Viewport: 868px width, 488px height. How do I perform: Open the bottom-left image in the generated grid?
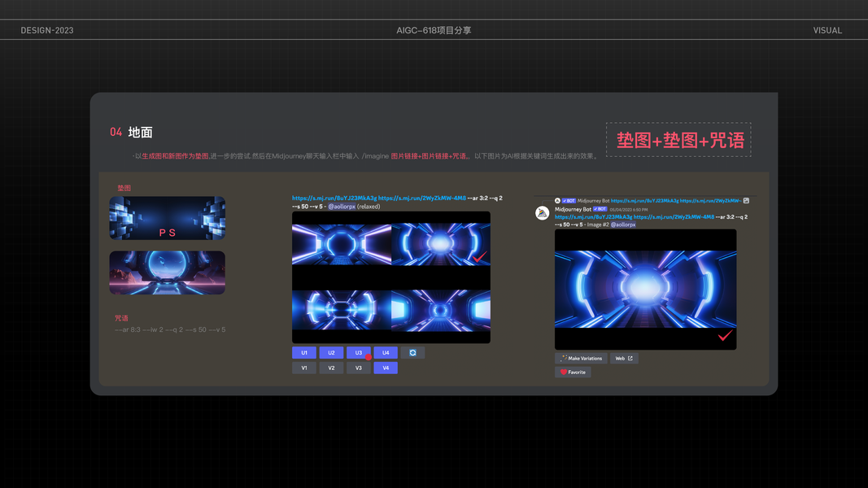pyautogui.click(x=342, y=310)
